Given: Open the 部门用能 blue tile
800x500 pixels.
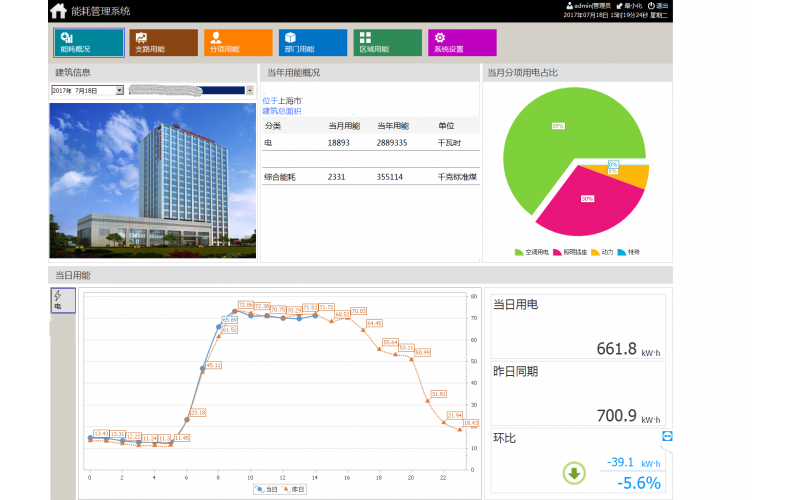Looking at the screenshot, I should click(313, 43).
